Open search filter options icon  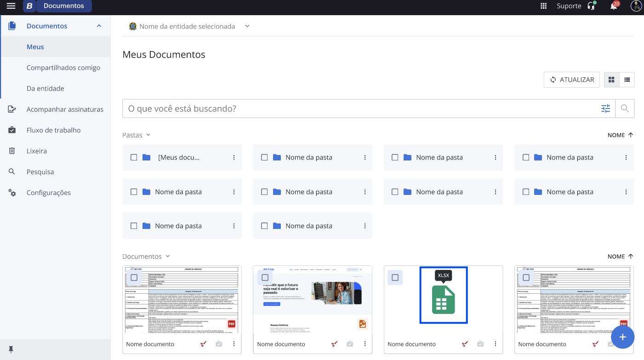point(606,109)
